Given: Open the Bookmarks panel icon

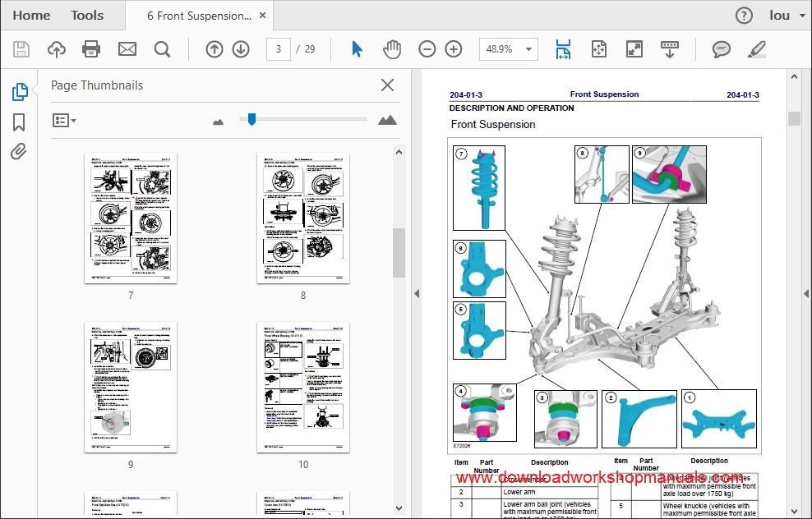Looking at the screenshot, I should coord(19,122).
